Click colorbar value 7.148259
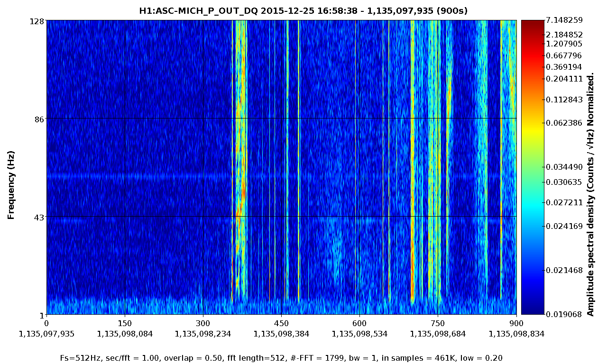 coord(564,20)
